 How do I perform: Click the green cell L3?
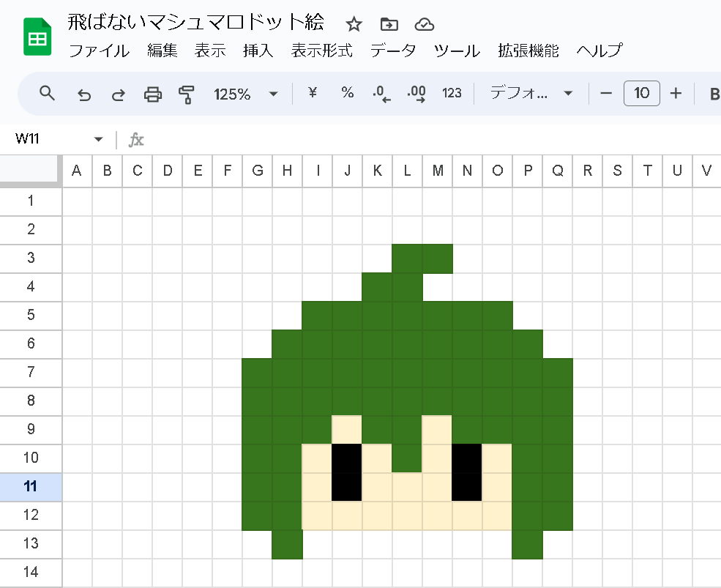(408, 258)
